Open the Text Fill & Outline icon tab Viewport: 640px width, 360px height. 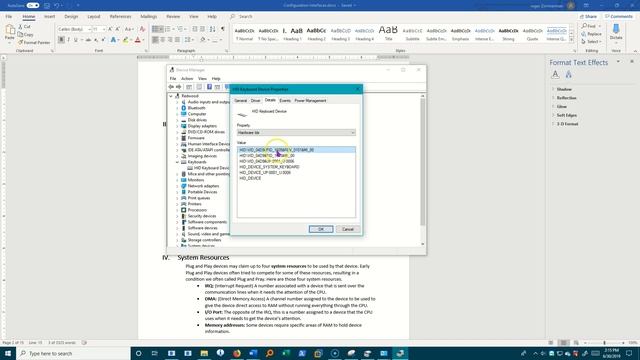point(555,74)
